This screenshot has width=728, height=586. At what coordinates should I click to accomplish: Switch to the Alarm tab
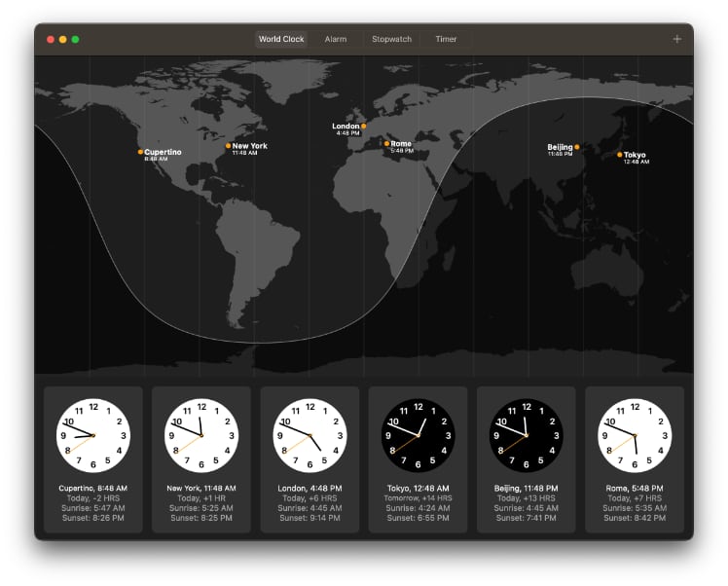pyautogui.click(x=336, y=39)
